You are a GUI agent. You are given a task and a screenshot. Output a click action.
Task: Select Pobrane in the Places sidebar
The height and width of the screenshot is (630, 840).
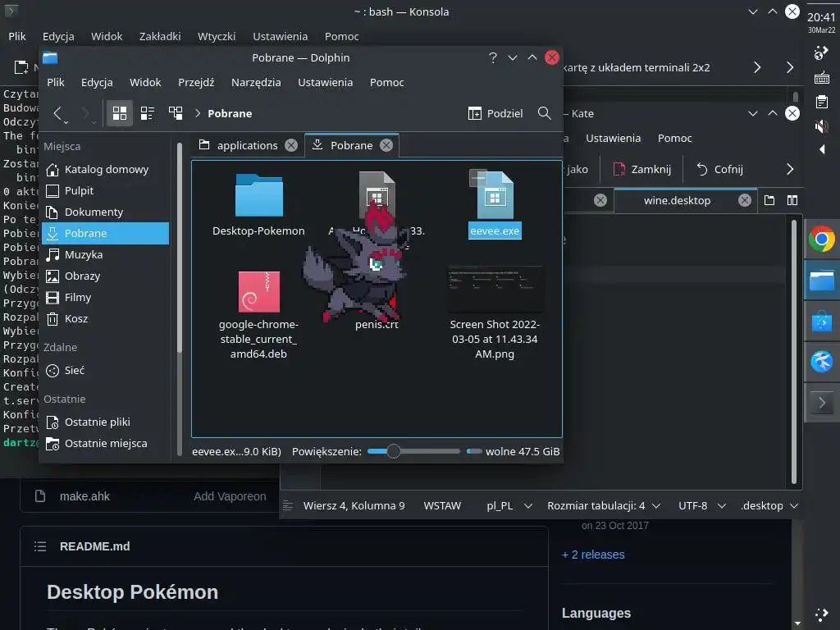(106, 234)
